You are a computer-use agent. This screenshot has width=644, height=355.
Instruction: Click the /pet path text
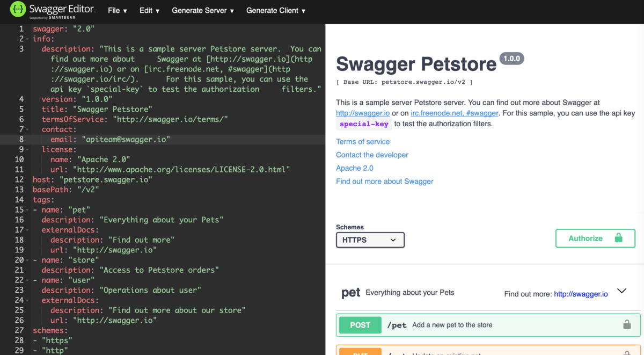[397, 325]
